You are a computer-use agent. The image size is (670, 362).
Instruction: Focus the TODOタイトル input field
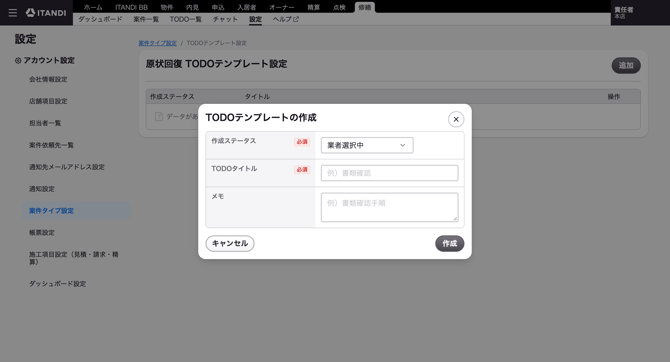point(389,173)
